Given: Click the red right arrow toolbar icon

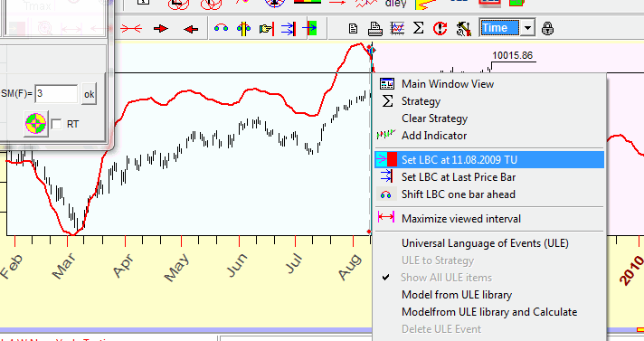Looking at the screenshot, I should click(x=161, y=28).
